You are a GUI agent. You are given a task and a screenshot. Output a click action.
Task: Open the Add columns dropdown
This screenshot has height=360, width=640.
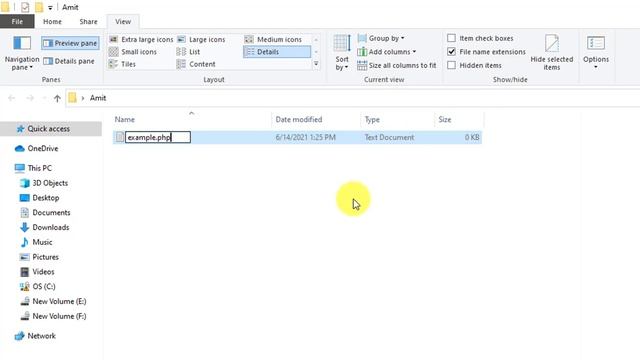tap(387, 52)
